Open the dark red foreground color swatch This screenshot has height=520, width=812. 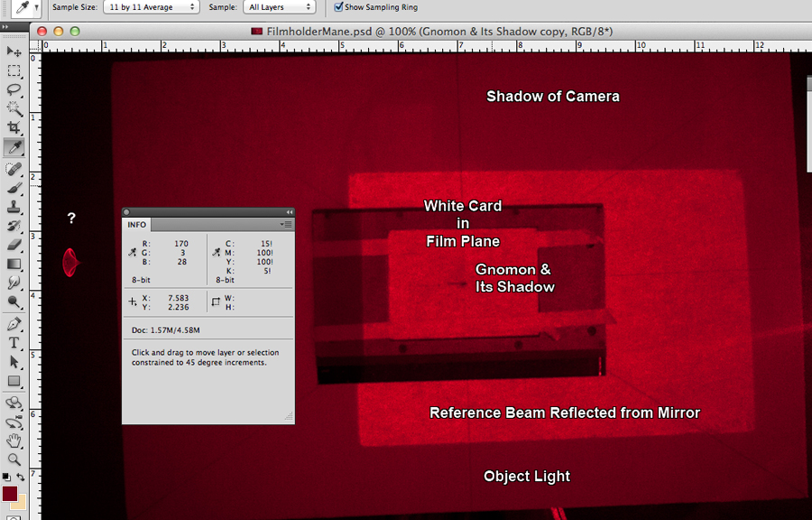pyautogui.click(x=10, y=494)
